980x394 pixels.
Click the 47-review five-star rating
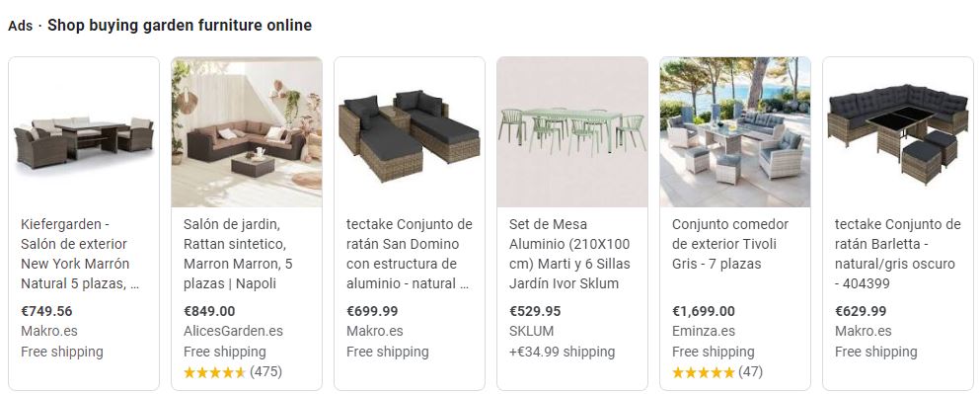tap(717, 372)
